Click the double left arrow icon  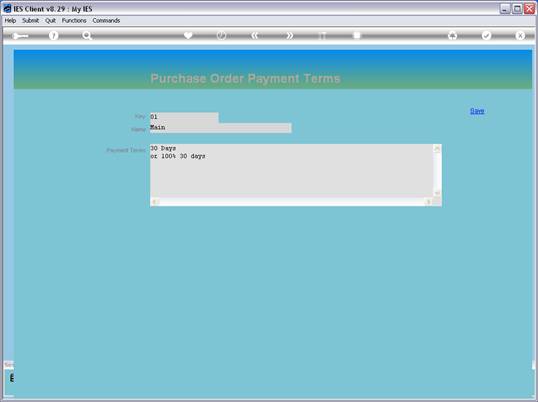coord(255,35)
